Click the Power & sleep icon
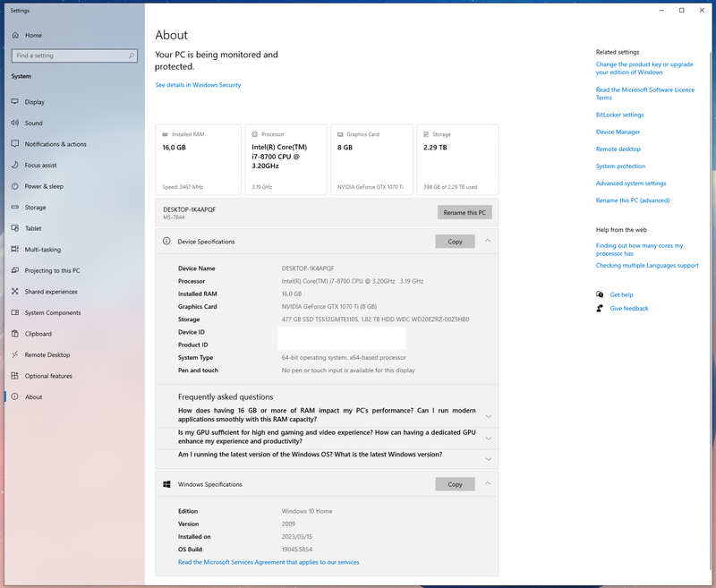Image resolution: width=716 pixels, height=588 pixels. tap(15, 186)
